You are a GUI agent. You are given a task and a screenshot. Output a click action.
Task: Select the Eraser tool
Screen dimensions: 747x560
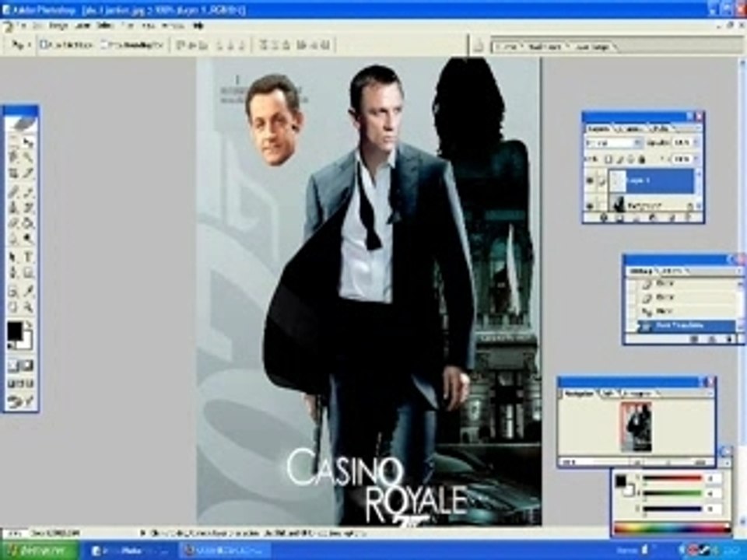click(x=13, y=223)
